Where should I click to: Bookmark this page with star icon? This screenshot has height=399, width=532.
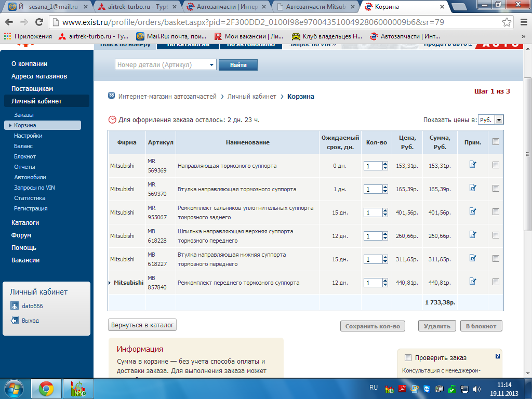pyautogui.click(x=507, y=22)
